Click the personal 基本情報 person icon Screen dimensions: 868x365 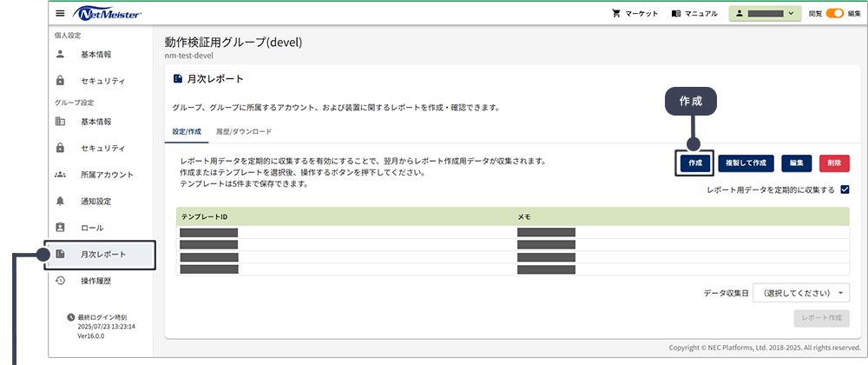(x=60, y=54)
